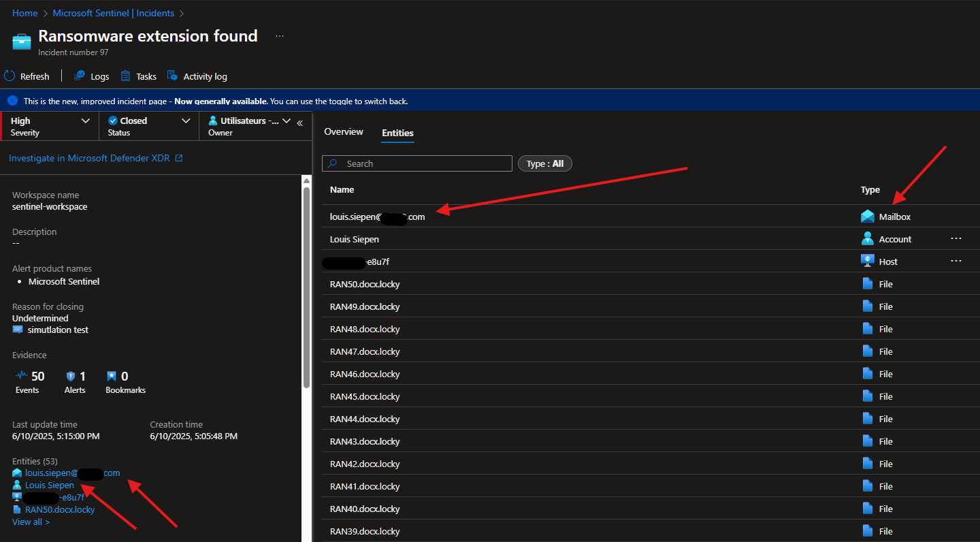Click the file icon for RAN41.docx.locky
The height and width of the screenshot is (542, 980).
868,486
